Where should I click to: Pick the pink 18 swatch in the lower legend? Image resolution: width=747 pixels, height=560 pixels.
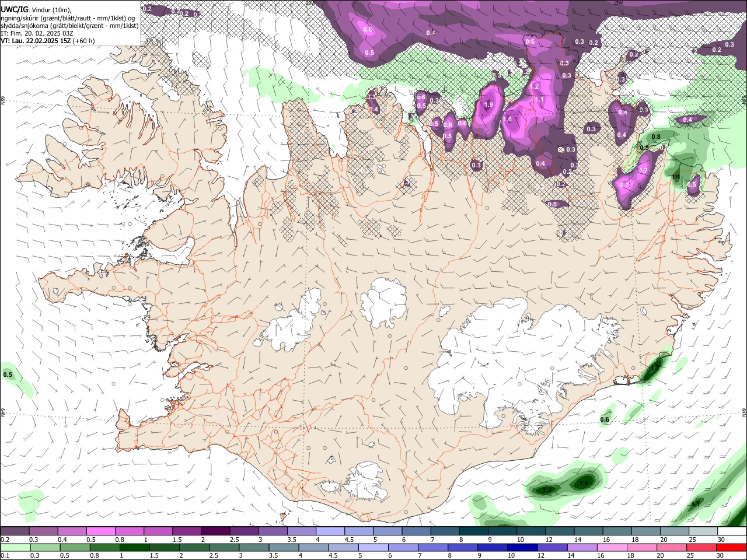[x=643, y=547]
